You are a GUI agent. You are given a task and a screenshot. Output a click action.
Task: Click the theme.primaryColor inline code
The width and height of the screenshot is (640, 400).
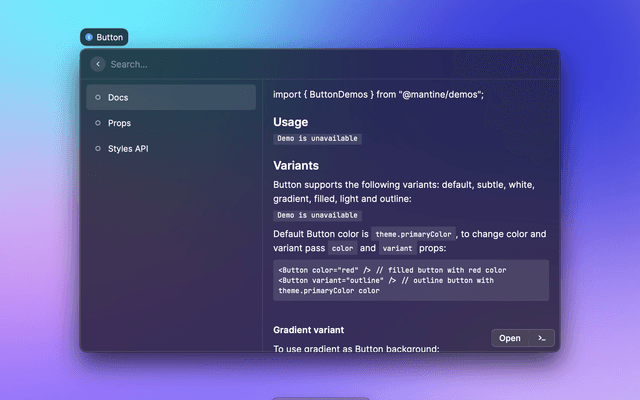coord(414,234)
